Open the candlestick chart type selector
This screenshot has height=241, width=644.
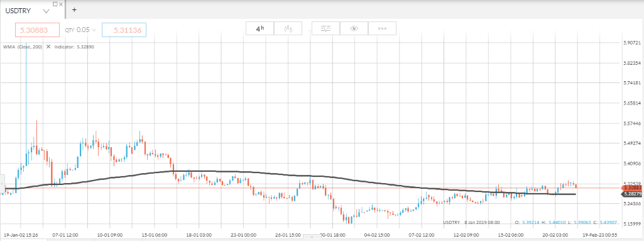[288, 28]
